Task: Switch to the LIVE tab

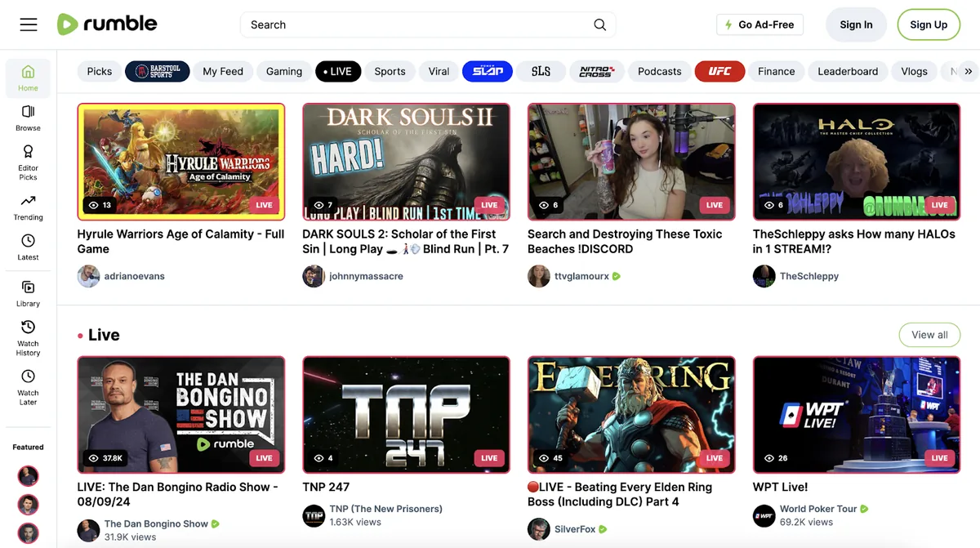Action: click(337, 71)
